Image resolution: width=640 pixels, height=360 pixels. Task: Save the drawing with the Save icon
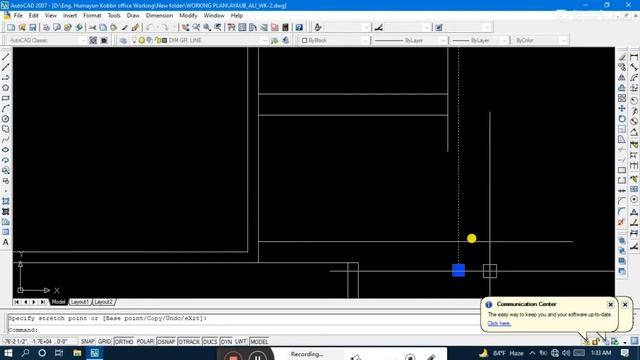click(33, 27)
